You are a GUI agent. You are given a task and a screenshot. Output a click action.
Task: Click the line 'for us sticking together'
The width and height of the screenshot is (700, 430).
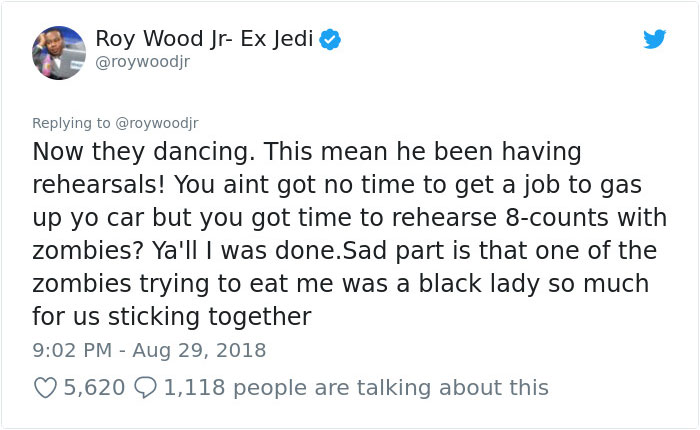coord(172,316)
